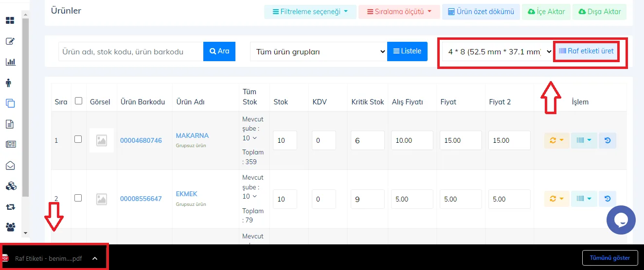
Task: Open MAKARNA row orange refresh dropdown
Action: click(556, 140)
